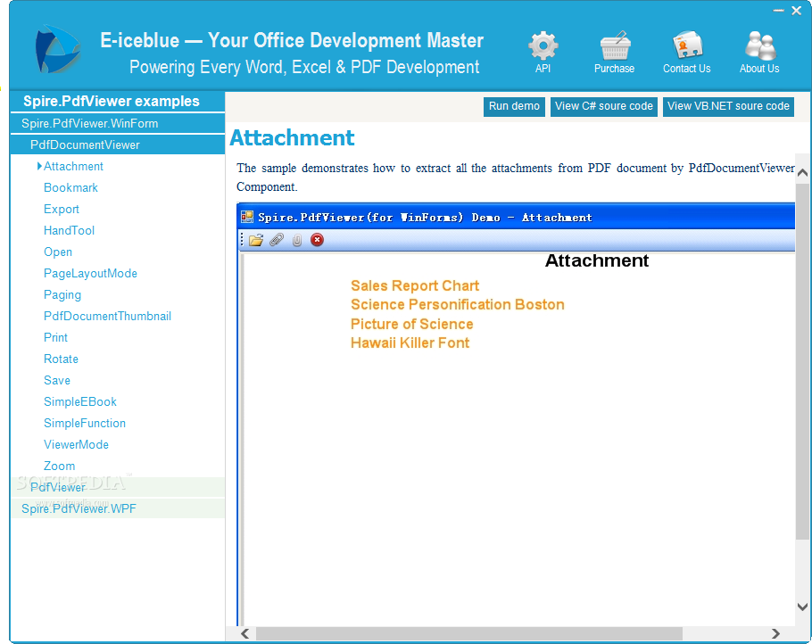812x644 pixels.
Task: Select the SimpleEBook example
Action: pos(80,401)
